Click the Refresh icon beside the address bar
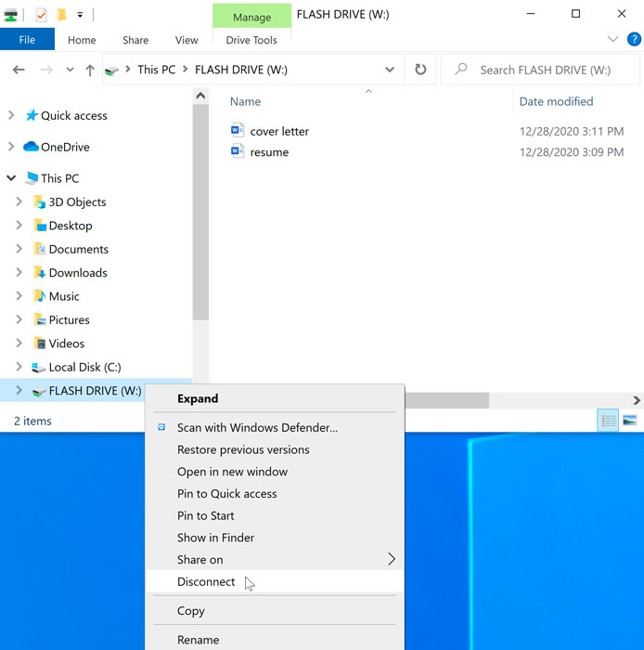This screenshot has width=644, height=650. point(420,70)
